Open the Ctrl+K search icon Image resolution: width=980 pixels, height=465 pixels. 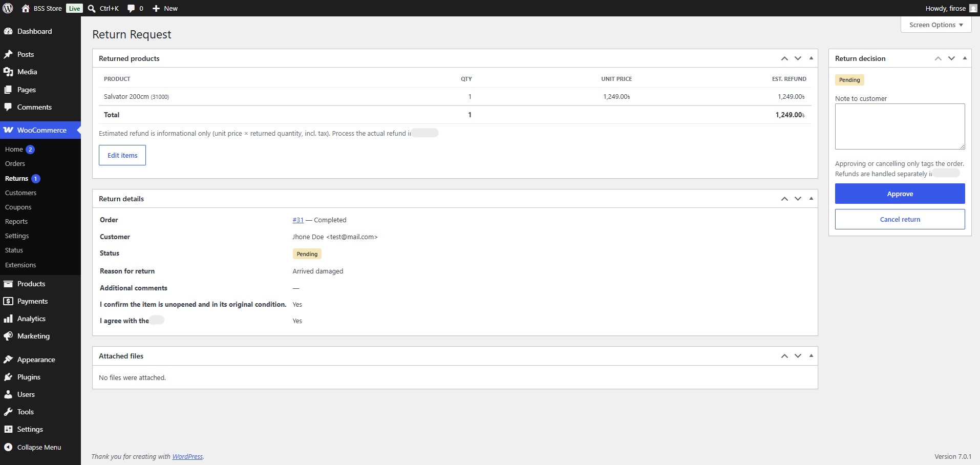coord(92,8)
